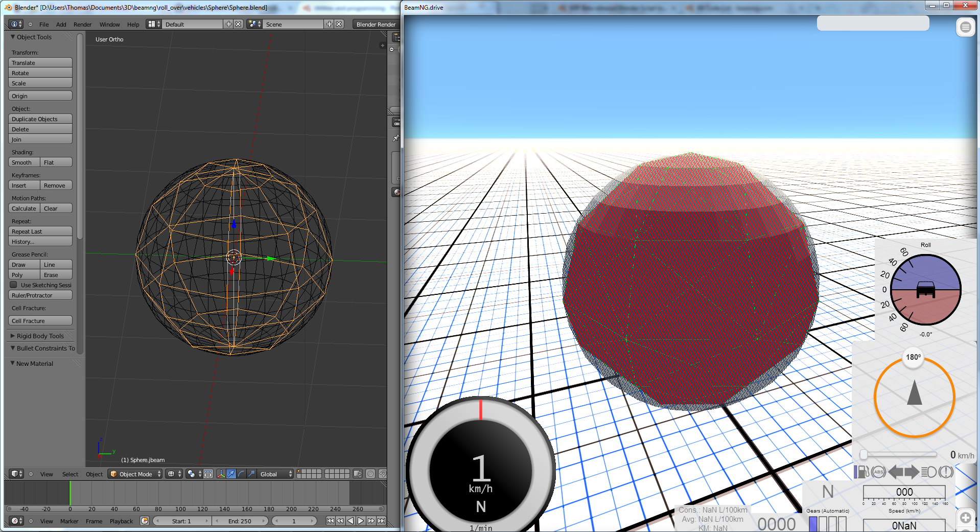The width and height of the screenshot is (980, 532).
Task: Open the Help menu
Action: pyautogui.click(x=133, y=24)
